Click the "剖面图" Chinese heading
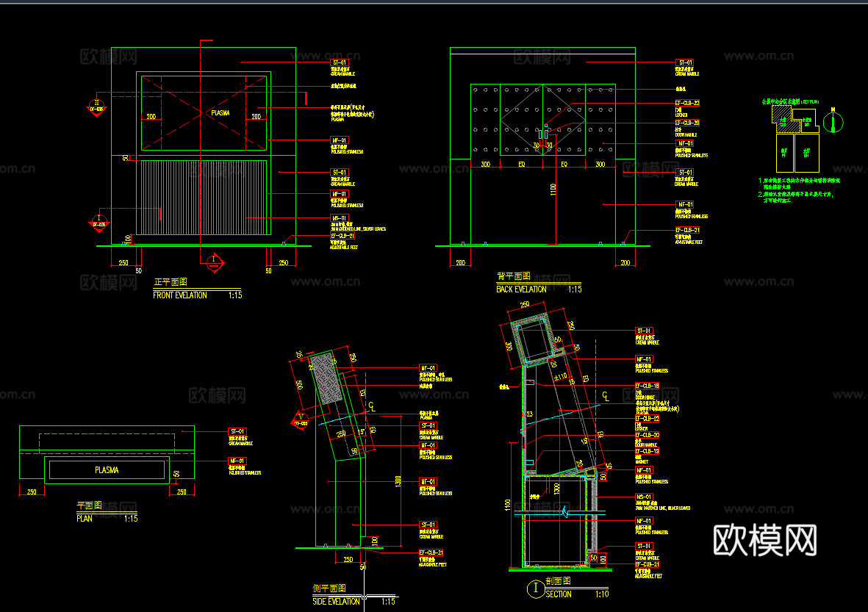This screenshot has height=612, width=868. coord(558,580)
